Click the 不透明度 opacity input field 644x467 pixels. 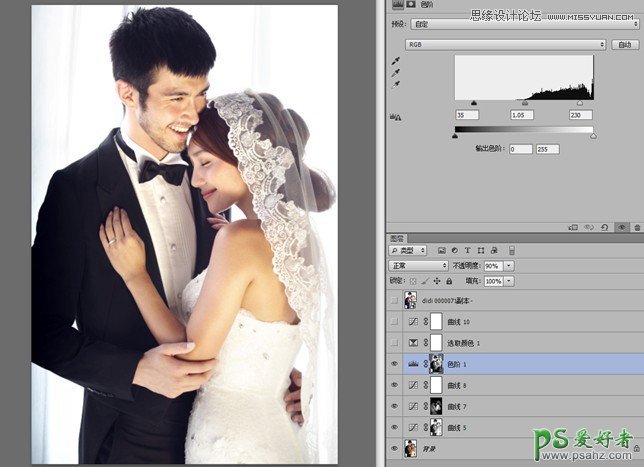click(x=492, y=266)
